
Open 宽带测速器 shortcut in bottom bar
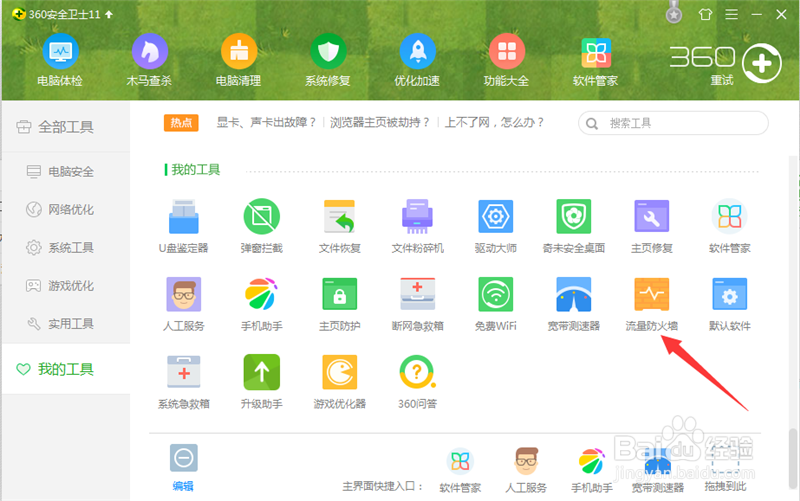[658, 471]
